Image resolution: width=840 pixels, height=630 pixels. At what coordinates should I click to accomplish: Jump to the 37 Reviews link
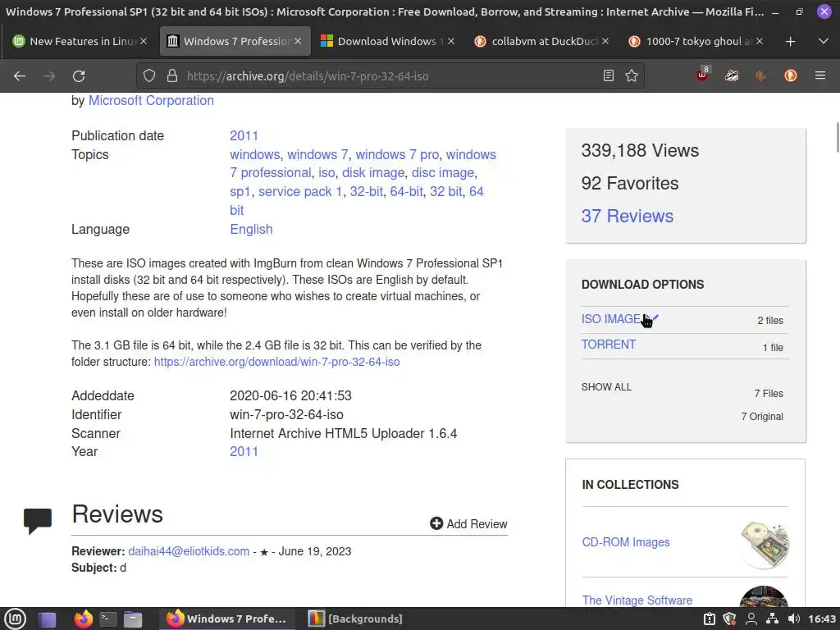click(x=628, y=216)
